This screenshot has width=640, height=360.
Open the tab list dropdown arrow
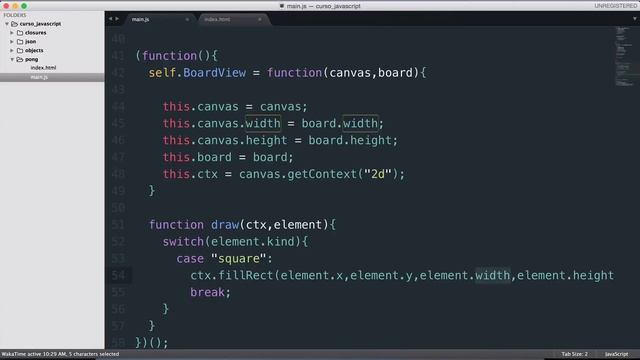(x=635, y=19)
